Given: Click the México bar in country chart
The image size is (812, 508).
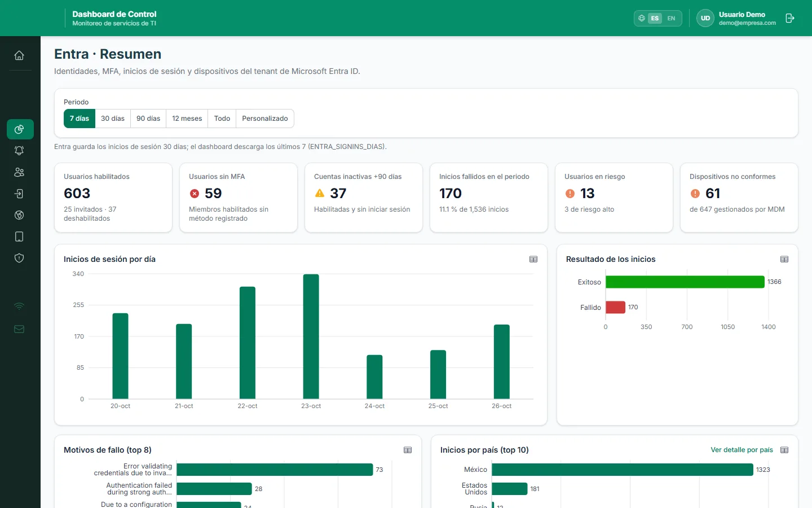Looking at the screenshot, I should coord(623,470).
